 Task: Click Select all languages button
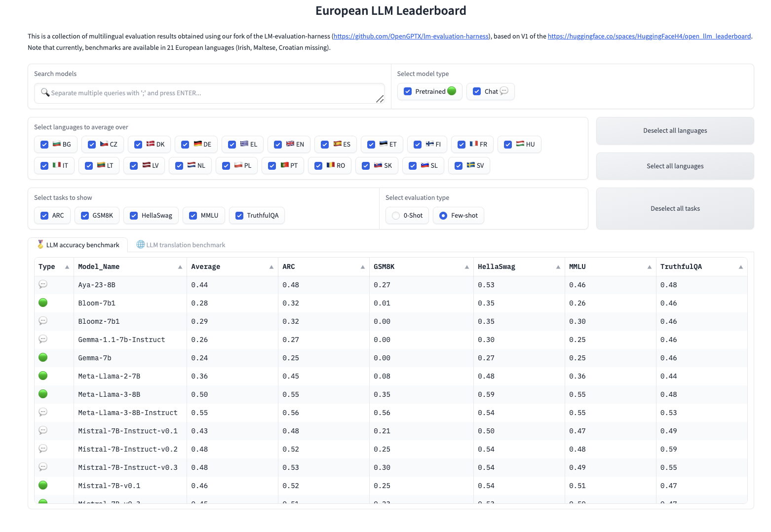[675, 166]
